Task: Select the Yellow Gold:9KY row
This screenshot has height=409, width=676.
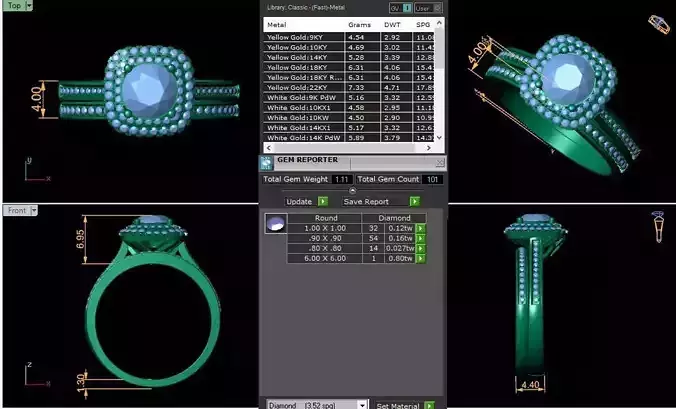Action: click(349, 37)
